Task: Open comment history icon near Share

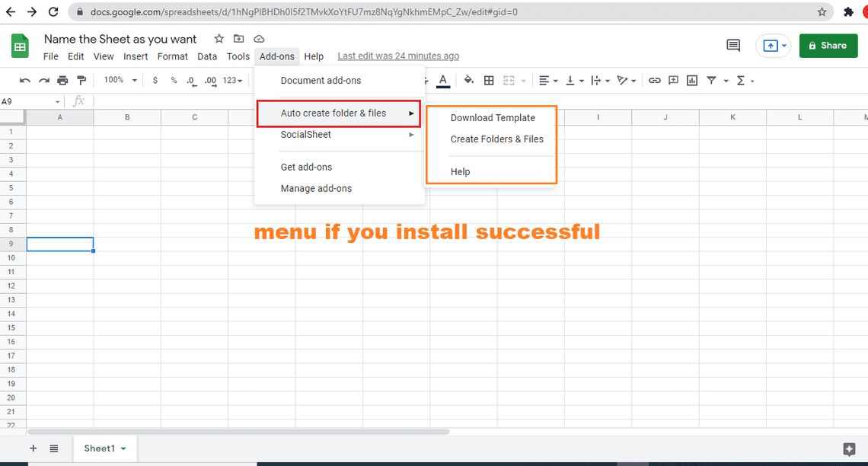Action: (x=733, y=46)
